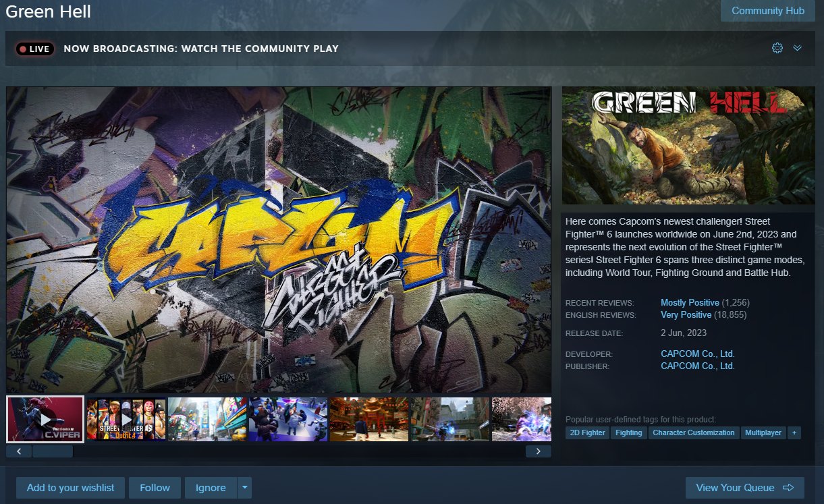Select the partially visible purple fight thumbnail

[522, 419]
